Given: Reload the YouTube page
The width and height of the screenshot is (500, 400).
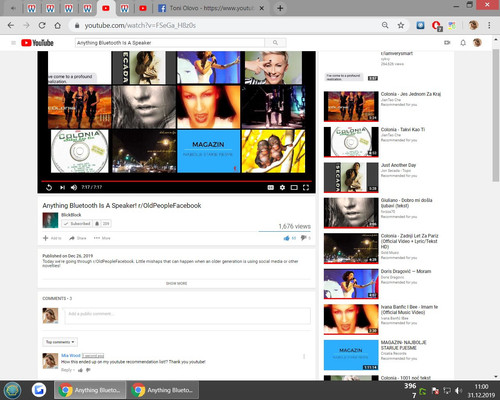Looking at the screenshot, I should pyautogui.click(x=42, y=25).
